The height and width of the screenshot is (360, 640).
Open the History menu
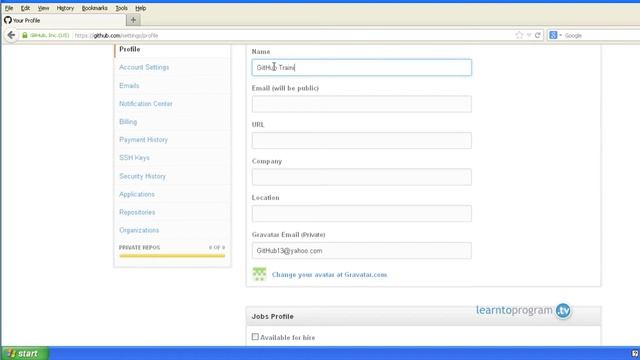pyautogui.click(x=65, y=8)
